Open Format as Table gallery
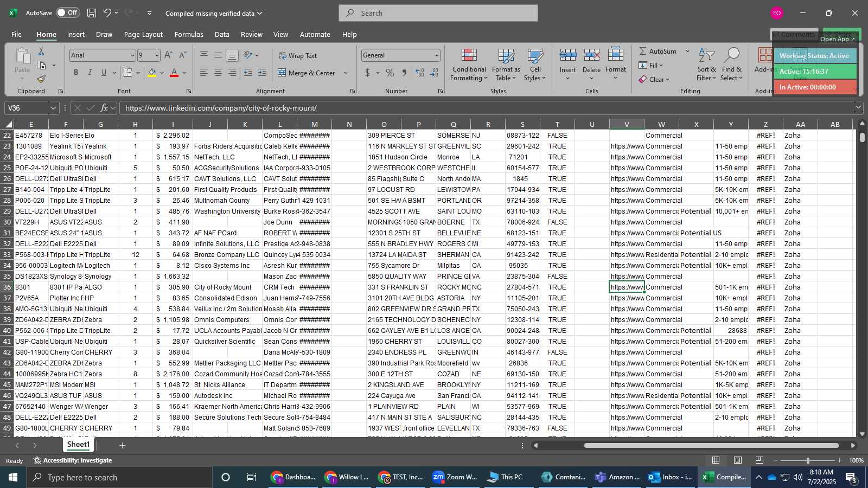This screenshot has width=868, height=488. [x=506, y=65]
